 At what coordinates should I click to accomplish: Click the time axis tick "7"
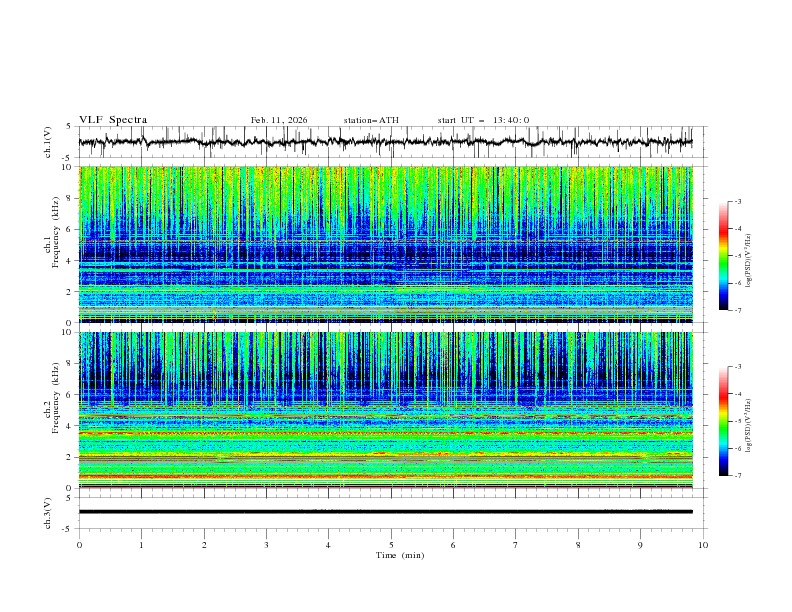pyautogui.click(x=515, y=545)
